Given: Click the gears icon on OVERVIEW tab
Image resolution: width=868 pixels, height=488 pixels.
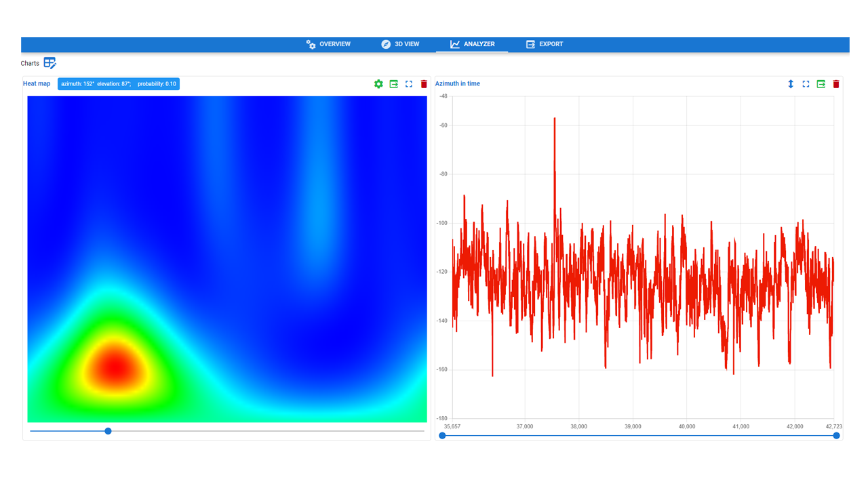Looking at the screenshot, I should [311, 44].
